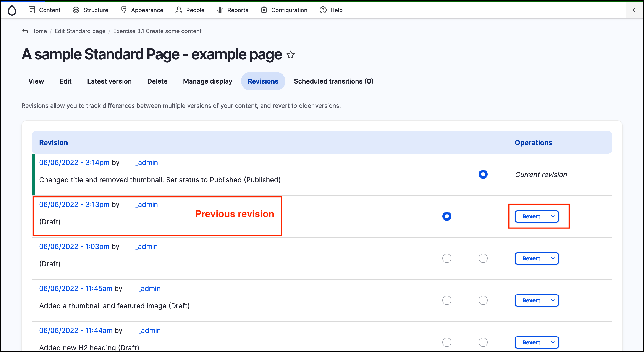
Task: Expand the Revert dropdown for 1:03pm revision
Action: (x=553, y=258)
